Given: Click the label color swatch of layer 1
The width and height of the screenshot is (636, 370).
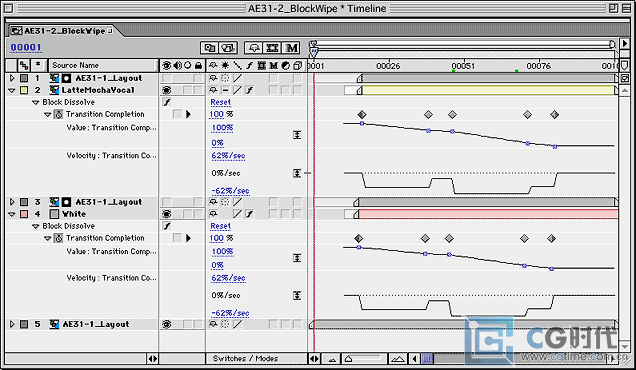Looking at the screenshot, I should [x=24, y=78].
